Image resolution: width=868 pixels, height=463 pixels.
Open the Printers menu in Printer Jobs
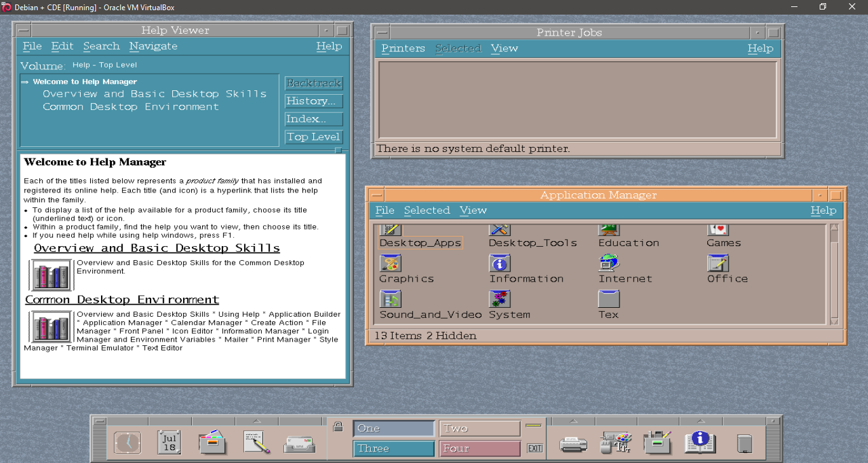[403, 48]
